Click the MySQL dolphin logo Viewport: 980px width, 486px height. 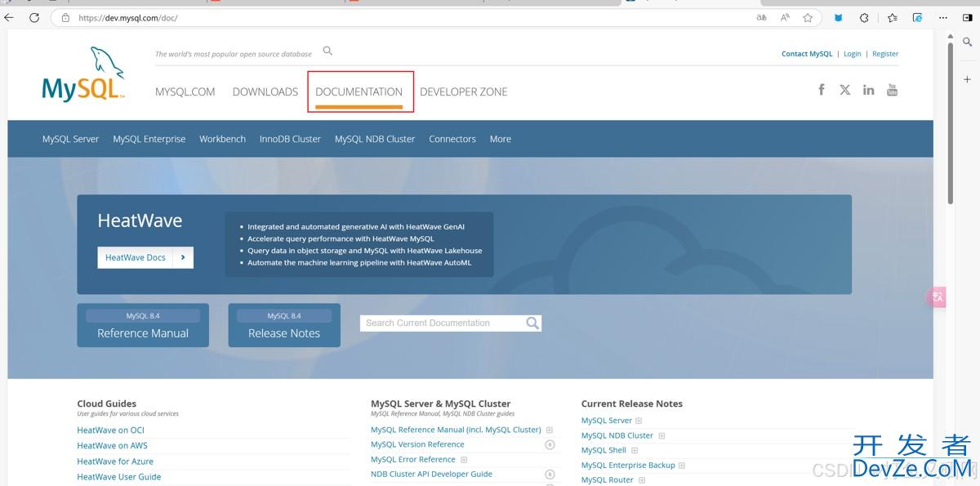[83, 75]
